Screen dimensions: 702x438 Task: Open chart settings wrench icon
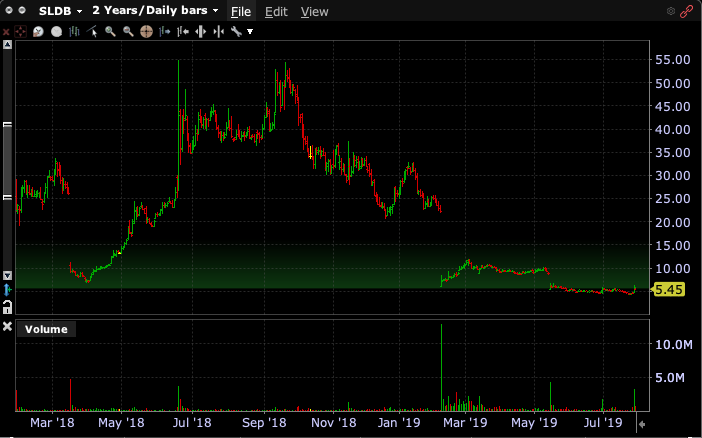tap(236, 31)
